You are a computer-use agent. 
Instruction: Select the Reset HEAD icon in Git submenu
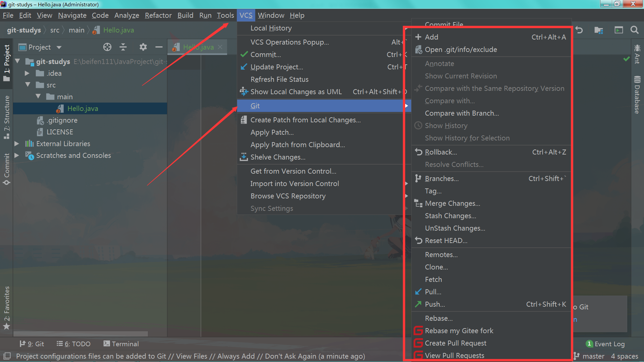(x=418, y=240)
